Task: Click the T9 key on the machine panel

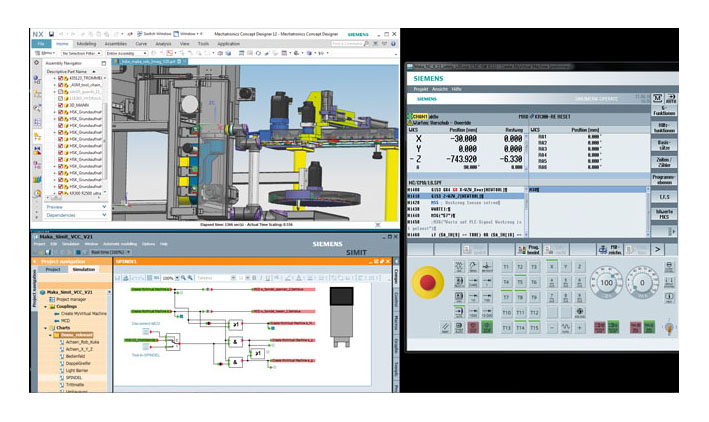Action: tap(534, 297)
